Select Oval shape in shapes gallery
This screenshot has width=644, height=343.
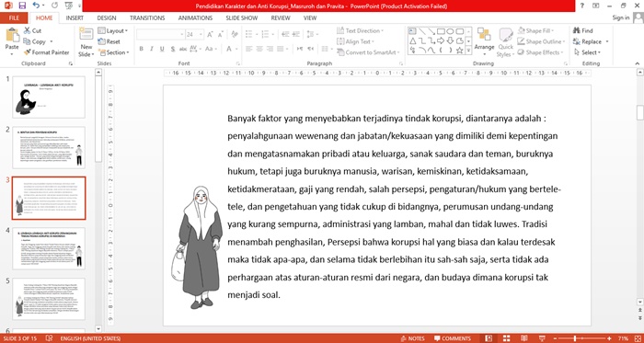pyautogui.click(x=450, y=31)
